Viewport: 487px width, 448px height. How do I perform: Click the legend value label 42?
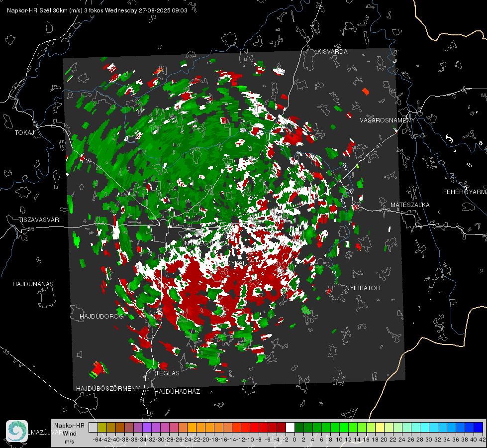click(483, 440)
